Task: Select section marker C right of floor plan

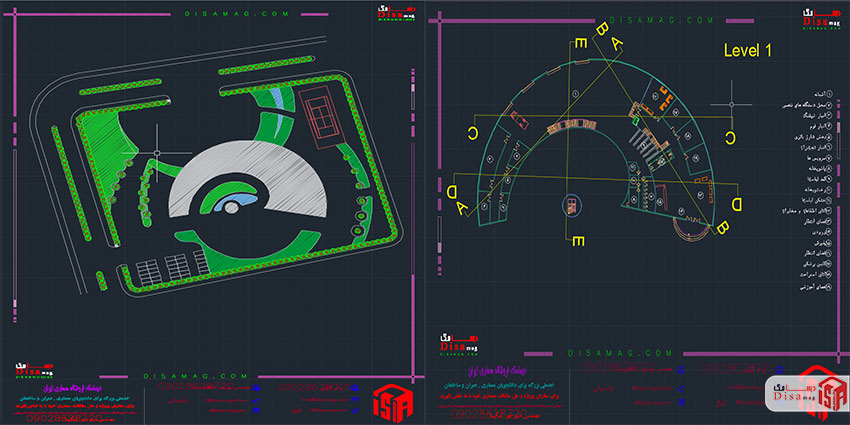Action: tap(730, 137)
